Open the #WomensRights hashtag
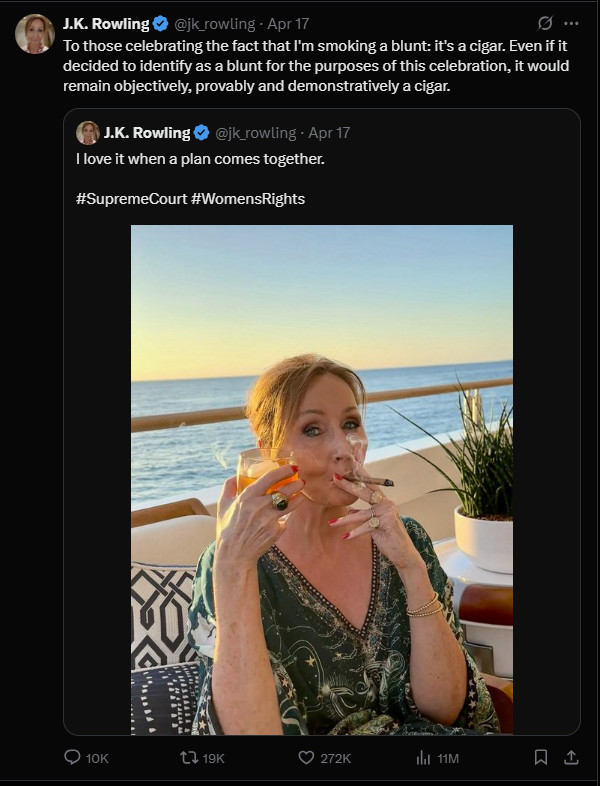This screenshot has height=786, width=600. [x=246, y=198]
